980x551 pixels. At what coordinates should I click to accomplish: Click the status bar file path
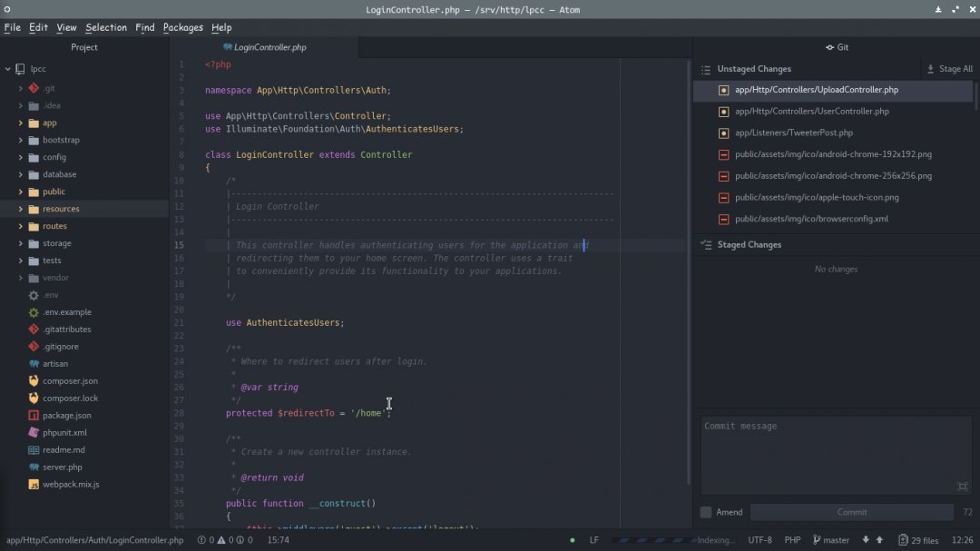(x=95, y=540)
